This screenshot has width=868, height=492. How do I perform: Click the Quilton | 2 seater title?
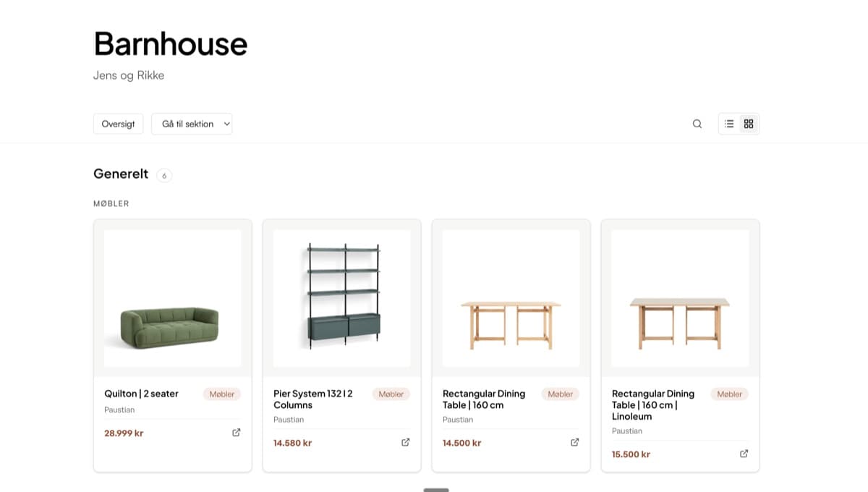tap(142, 394)
